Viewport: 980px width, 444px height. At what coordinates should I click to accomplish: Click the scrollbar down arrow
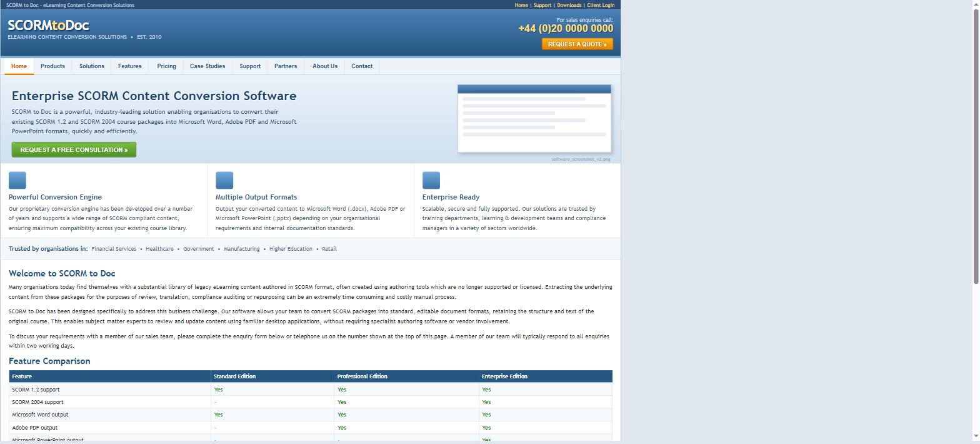[976, 436]
